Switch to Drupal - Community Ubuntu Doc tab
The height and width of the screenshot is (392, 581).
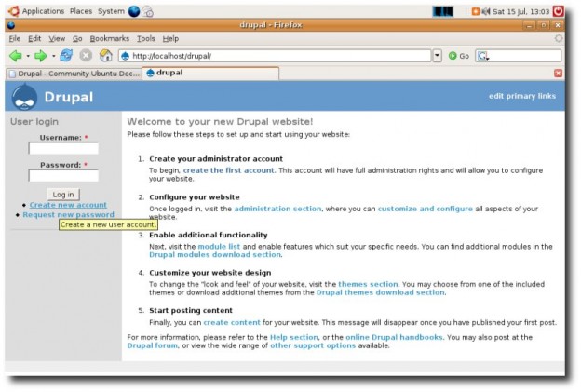(x=74, y=74)
